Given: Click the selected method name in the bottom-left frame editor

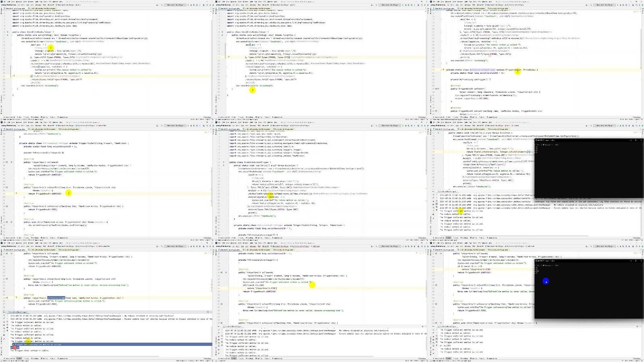Looking at the screenshot, I should [56, 298].
